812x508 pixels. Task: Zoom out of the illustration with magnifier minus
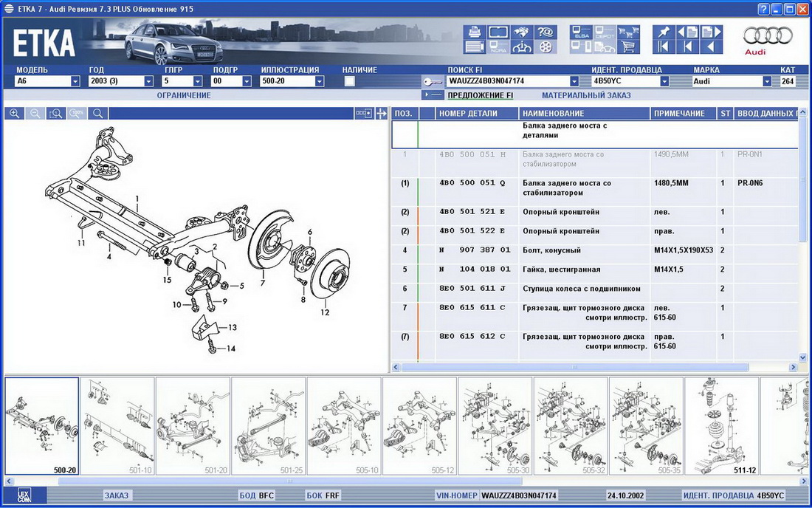click(35, 114)
